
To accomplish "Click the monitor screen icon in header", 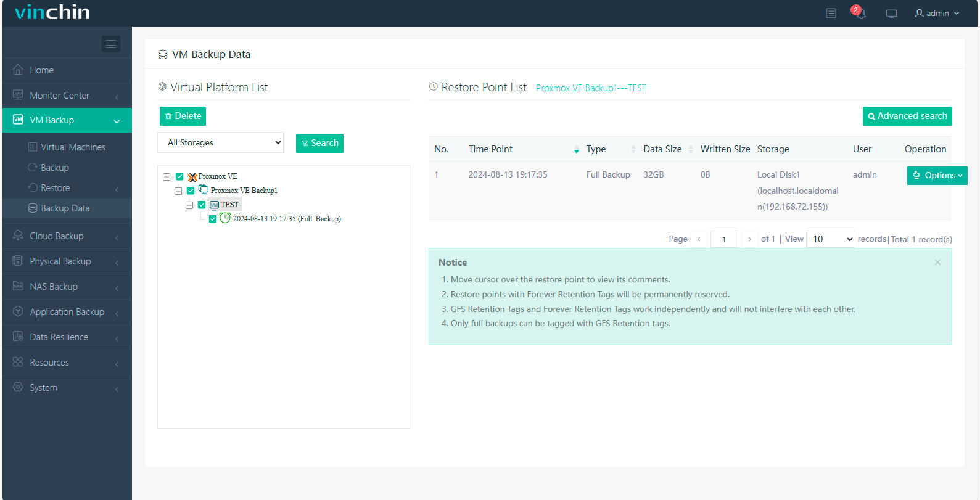I will pos(892,14).
